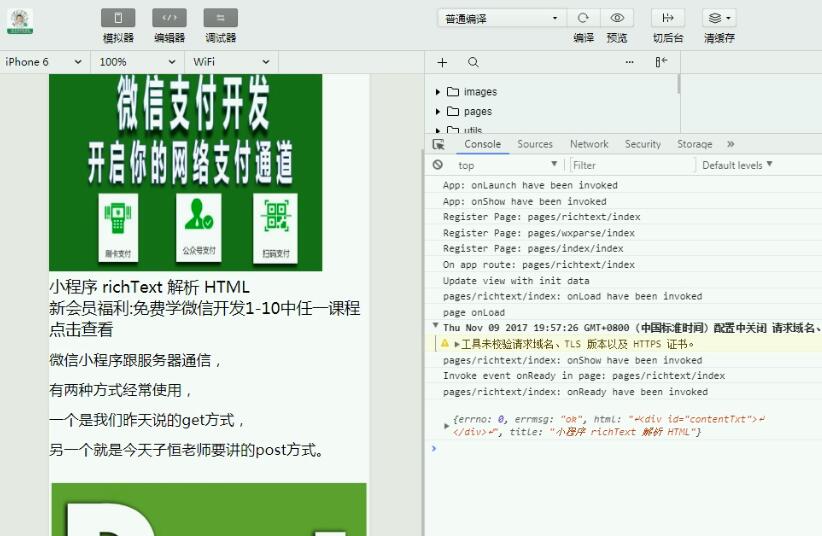Click the user avatar icon
The image size is (822, 536).
[20, 21]
